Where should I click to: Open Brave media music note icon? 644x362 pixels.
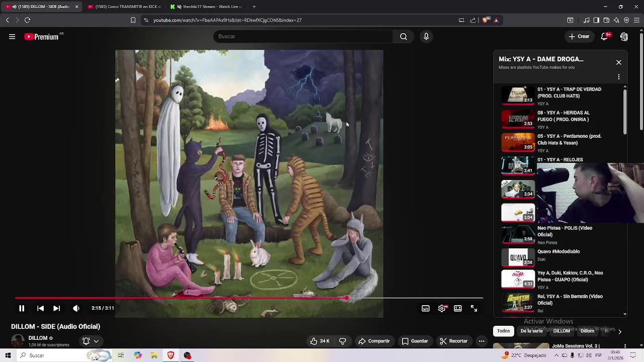click(587, 20)
